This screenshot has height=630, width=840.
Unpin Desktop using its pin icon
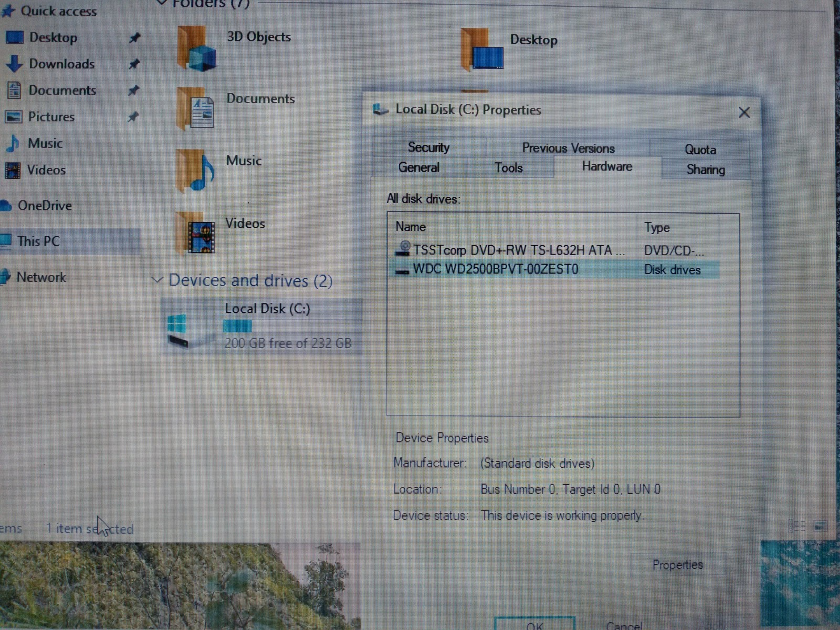click(x=134, y=38)
